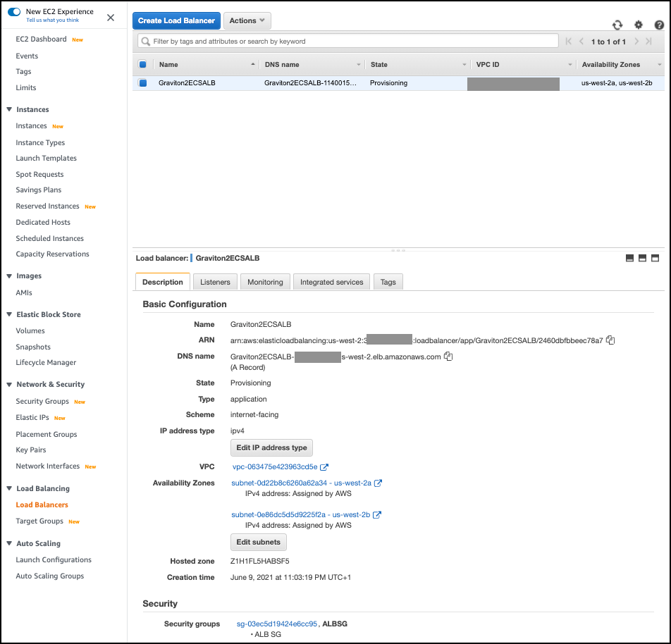Collapse the Load Balancing section
Viewport: 671px width, 644px height.
pyautogui.click(x=9, y=488)
